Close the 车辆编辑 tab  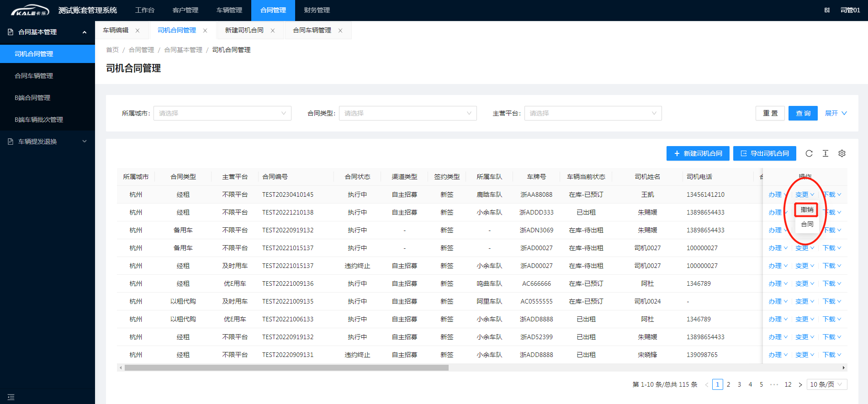point(138,31)
